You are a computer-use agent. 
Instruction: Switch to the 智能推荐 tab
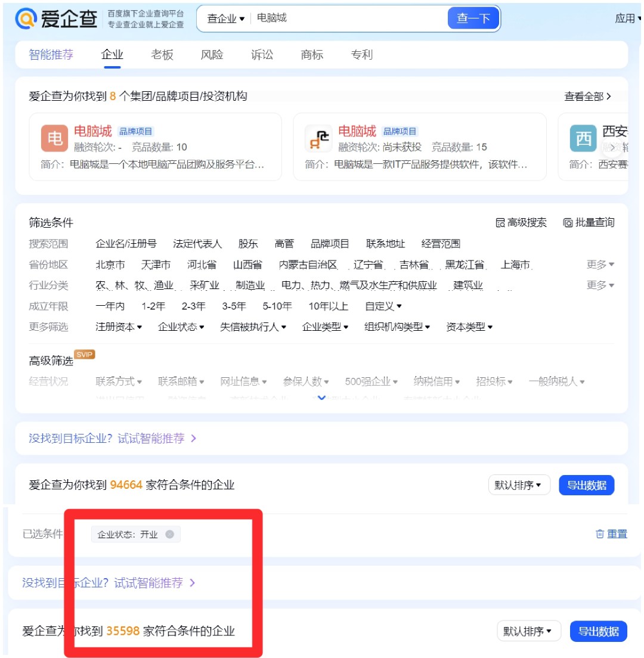pyautogui.click(x=51, y=55)
